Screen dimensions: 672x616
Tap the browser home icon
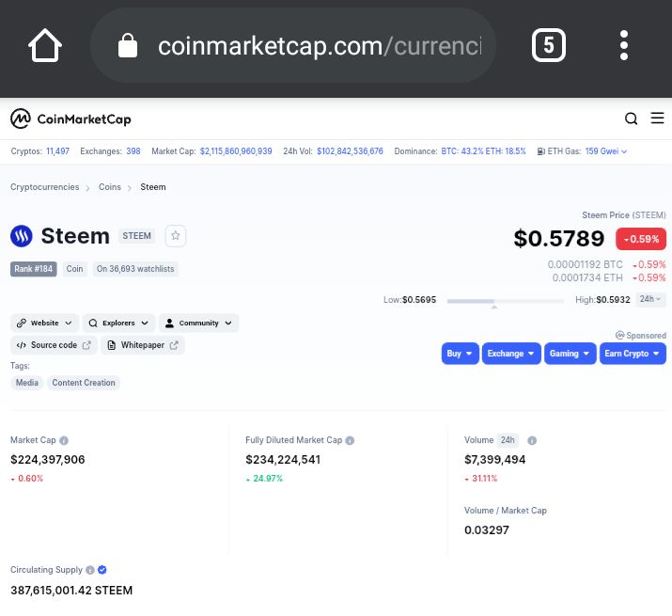(x=45, y=45)
